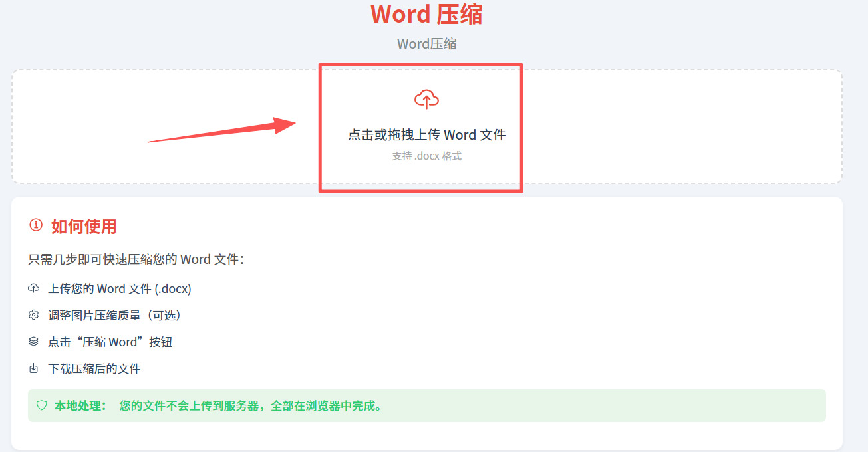This screenshot has width=868, height=452.
Task: Click the '本地处理：' label
Action: pyautogui.click(x=80, y=405)
